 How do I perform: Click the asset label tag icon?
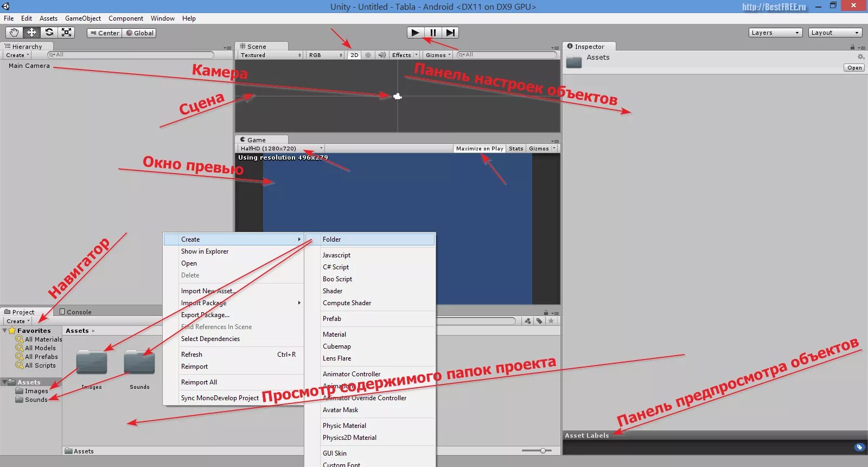[859, 447]
